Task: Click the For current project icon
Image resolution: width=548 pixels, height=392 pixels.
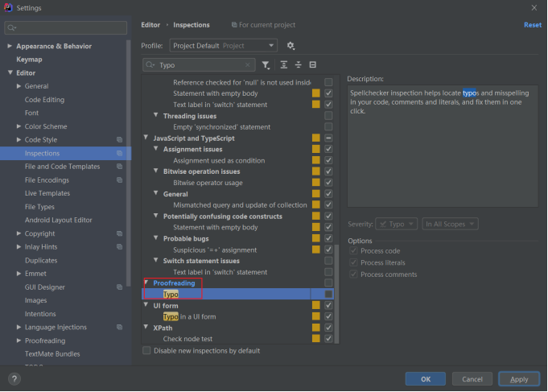Action: (x=234, y=25)
